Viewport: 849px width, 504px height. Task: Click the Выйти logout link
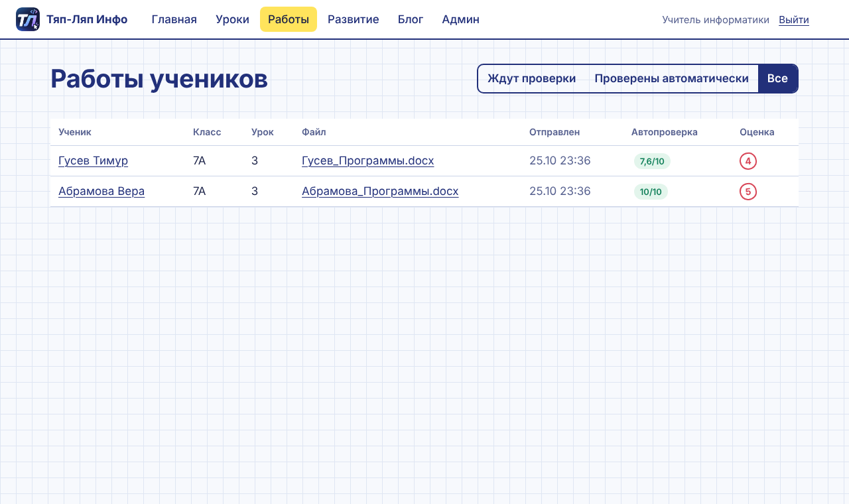pos(794,20)
